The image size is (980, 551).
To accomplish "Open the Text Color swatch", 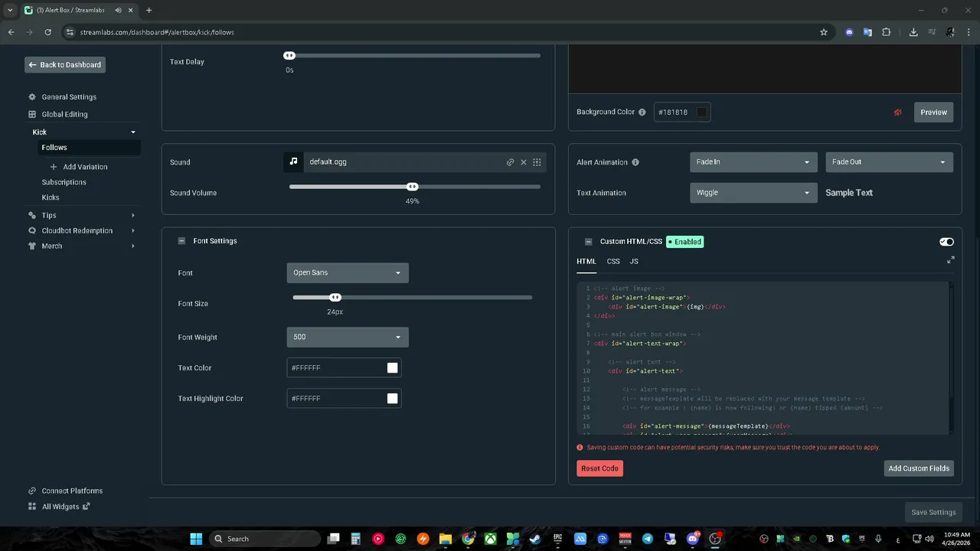I will click(x=393, y=368).
